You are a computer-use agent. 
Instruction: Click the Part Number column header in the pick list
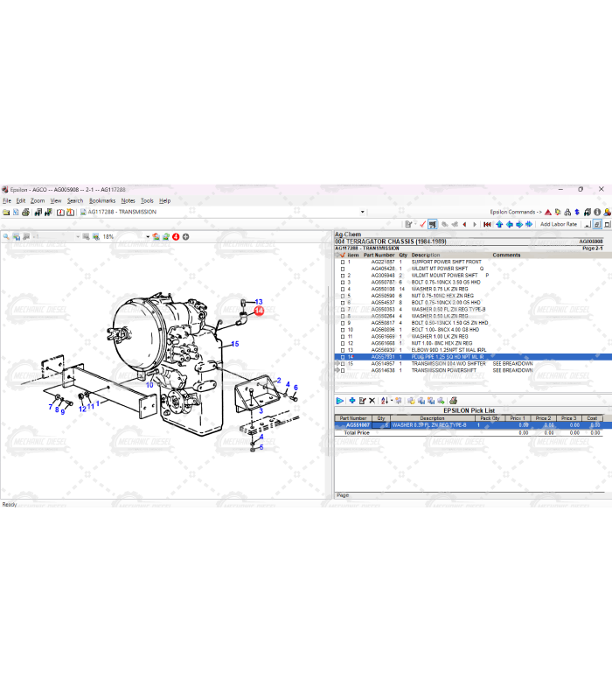tap(354, 418)
